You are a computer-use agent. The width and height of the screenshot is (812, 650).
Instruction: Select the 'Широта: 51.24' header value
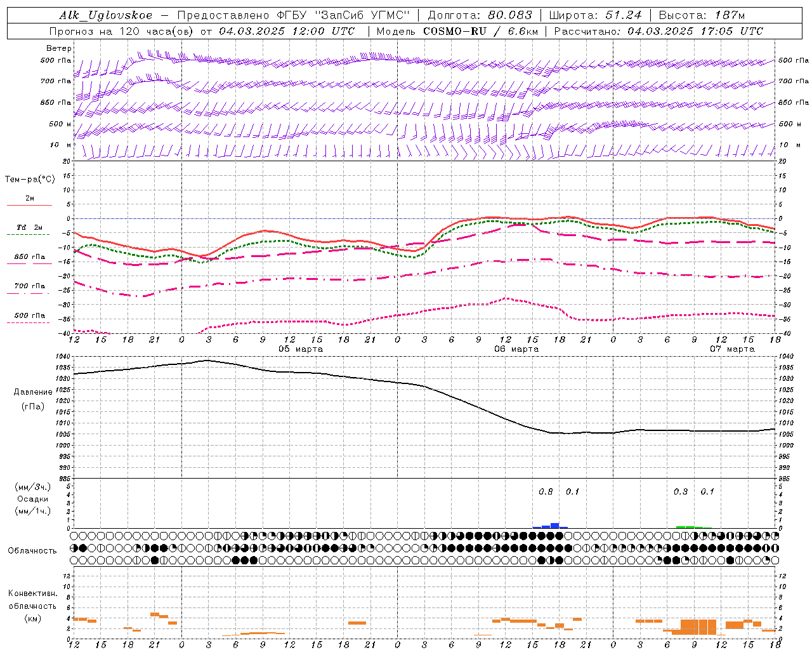click(595, 15)
